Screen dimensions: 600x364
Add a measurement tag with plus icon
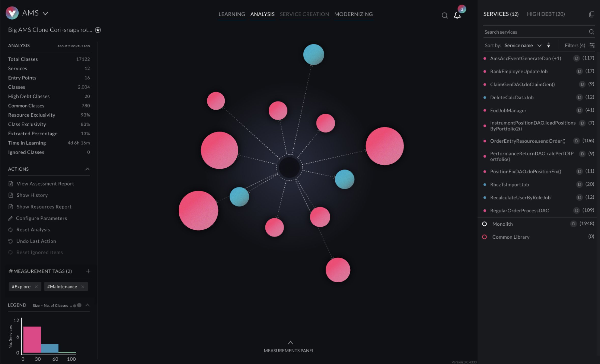tap(88, 271)
